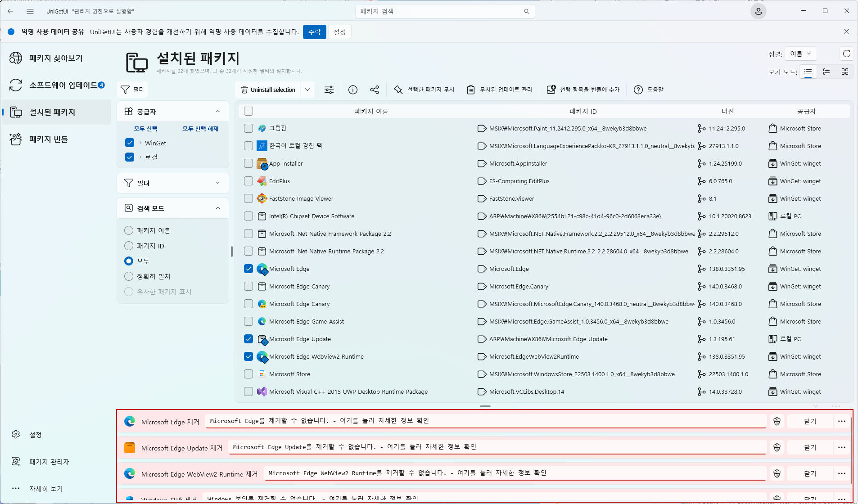The height and width of the screenshot is (504, 858).
Task: Click shield icon on Microsoft Edge 제거 row
Action: pyautogui.click(x=777, y=421)
